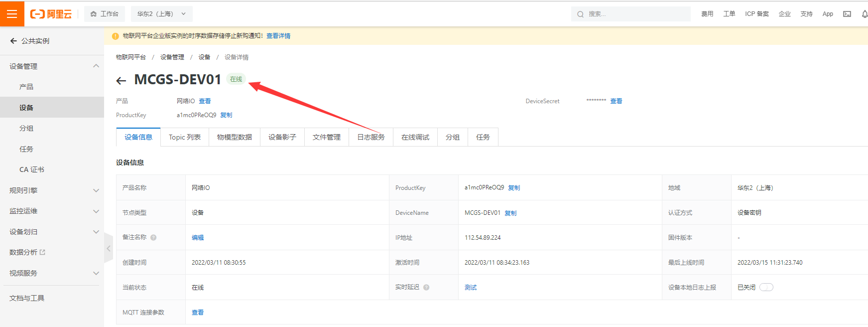Open the 工单 menu

pos(729,14)
